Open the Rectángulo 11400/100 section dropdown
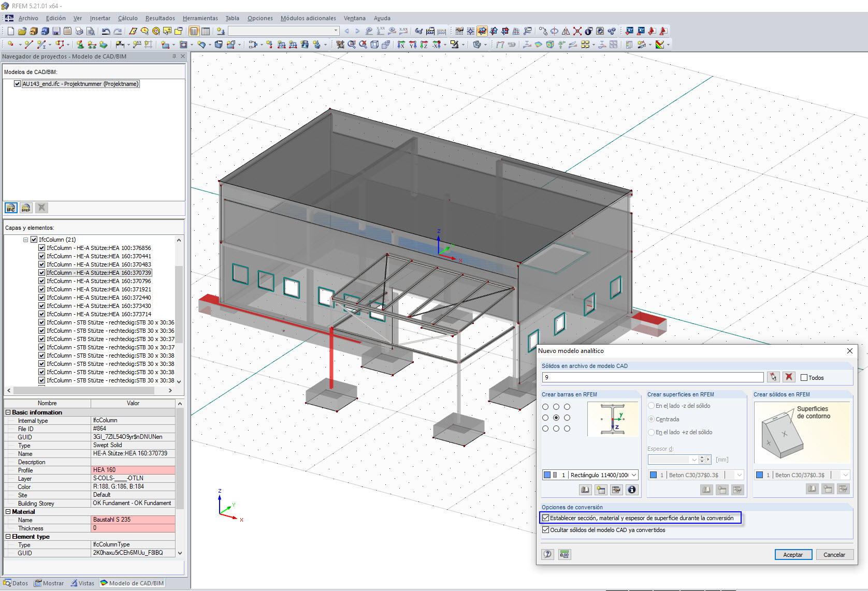The height and width of the screenshot is (591, 868). [634, 475]
